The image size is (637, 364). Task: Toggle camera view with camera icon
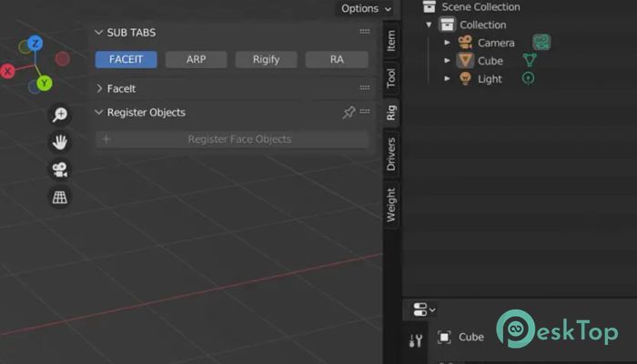click(x=60, y=170)
